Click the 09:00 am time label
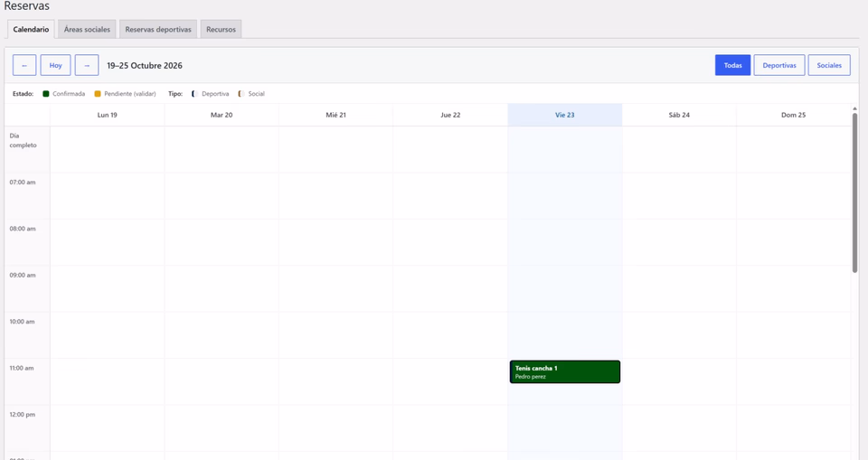Viewport: 868px width, 460px height. (22, 275)
